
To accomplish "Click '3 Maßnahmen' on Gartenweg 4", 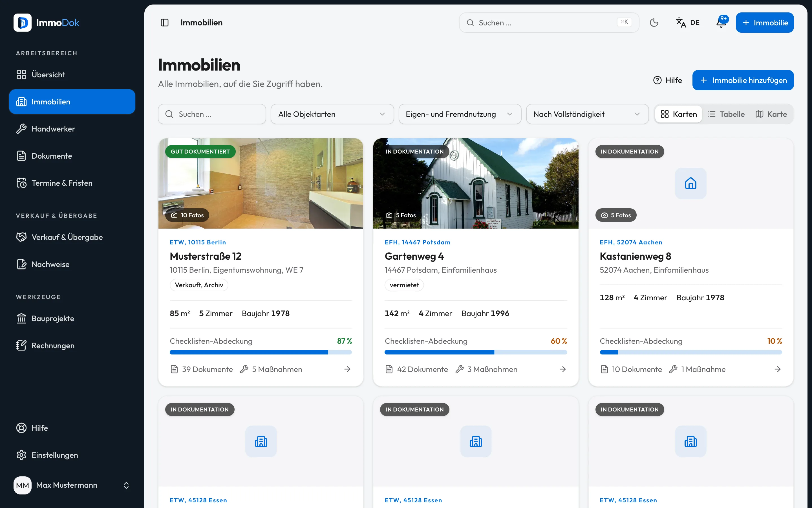I will click(x=486, y=369).
